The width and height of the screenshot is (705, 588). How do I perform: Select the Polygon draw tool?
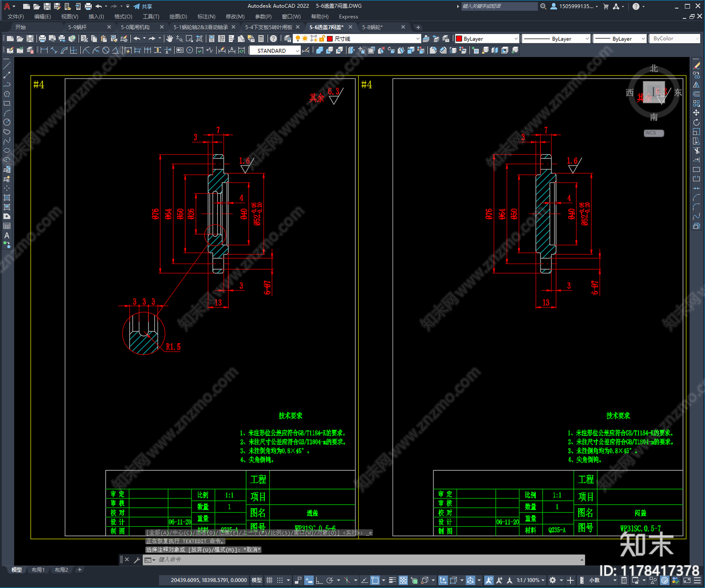click(x=7, y=94)
